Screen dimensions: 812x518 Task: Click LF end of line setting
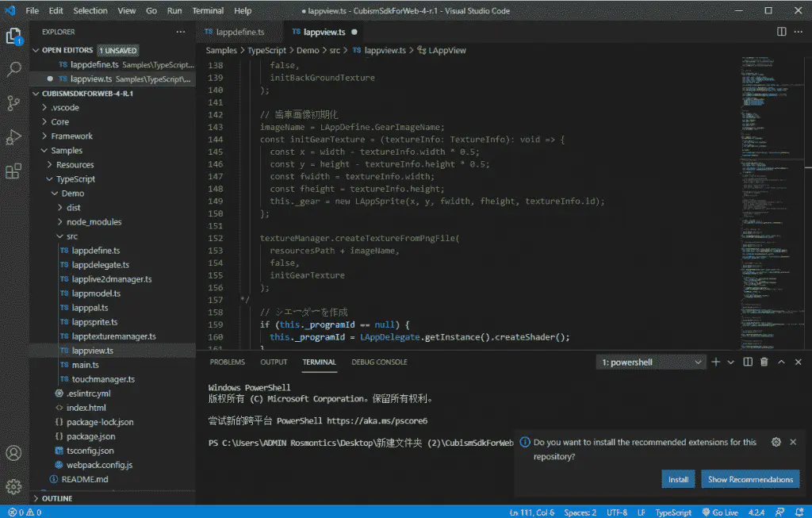point(641,512)
